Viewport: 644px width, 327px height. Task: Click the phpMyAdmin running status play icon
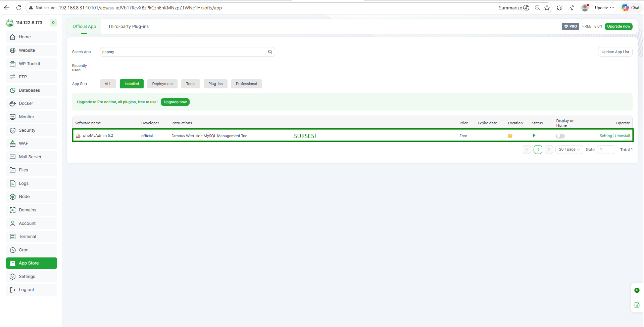(x=534, y=135)
